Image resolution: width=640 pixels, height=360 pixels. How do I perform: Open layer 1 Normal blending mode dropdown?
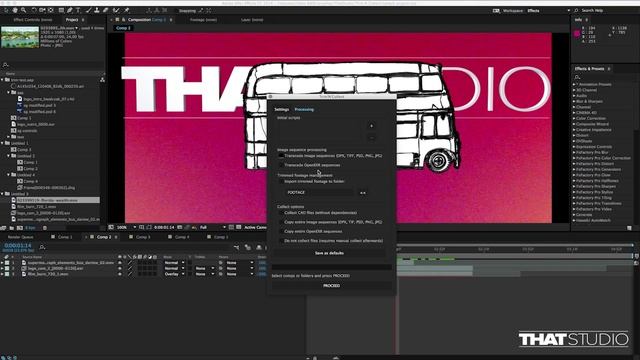click(174, 263)
